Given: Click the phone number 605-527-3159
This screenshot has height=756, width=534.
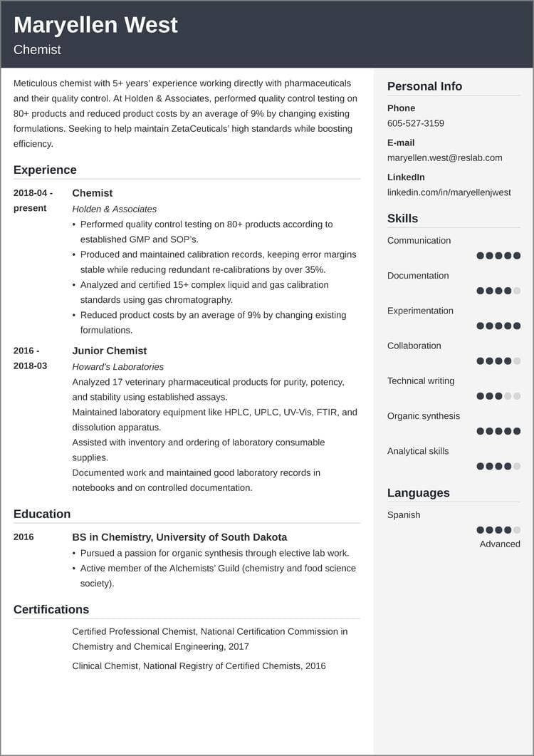Looking at the screenshot, I should click(x=415, y=123).
